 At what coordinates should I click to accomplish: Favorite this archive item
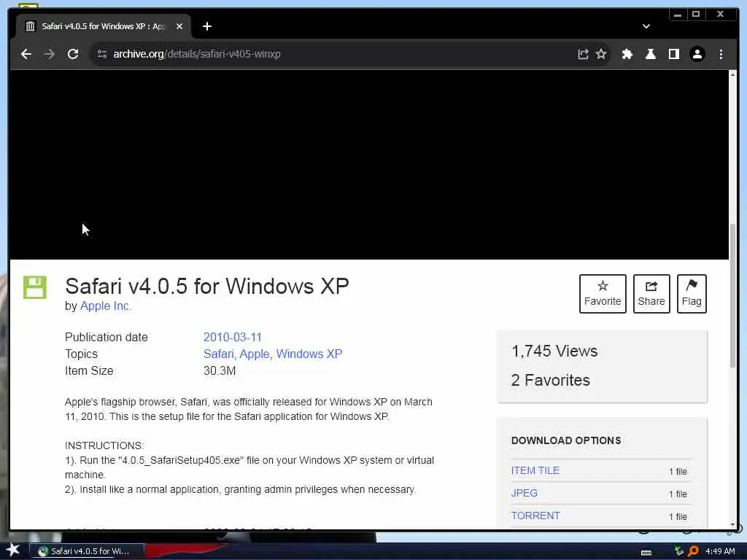(603, 294)
